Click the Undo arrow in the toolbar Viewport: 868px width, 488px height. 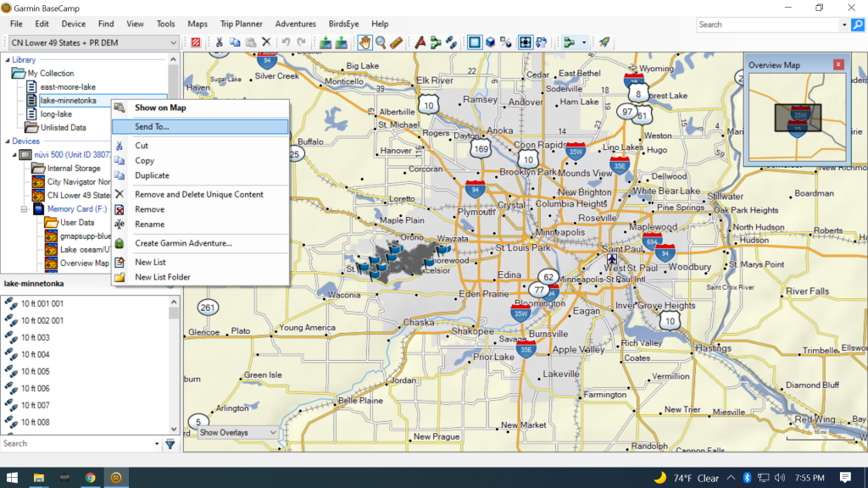(x=286, y=42)
